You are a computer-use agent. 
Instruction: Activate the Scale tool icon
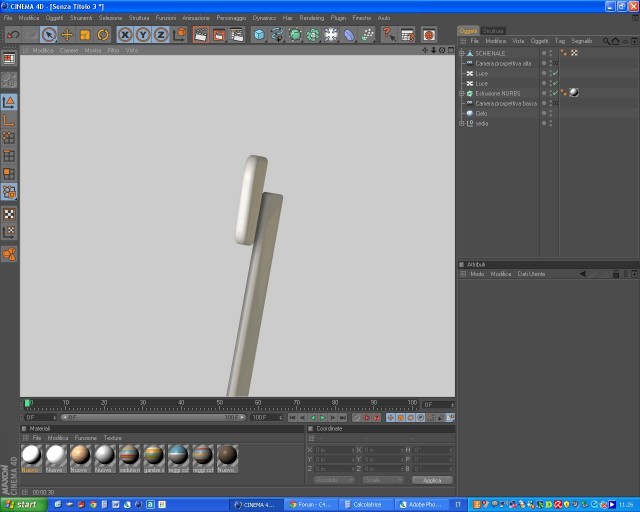tap(85, 35)
